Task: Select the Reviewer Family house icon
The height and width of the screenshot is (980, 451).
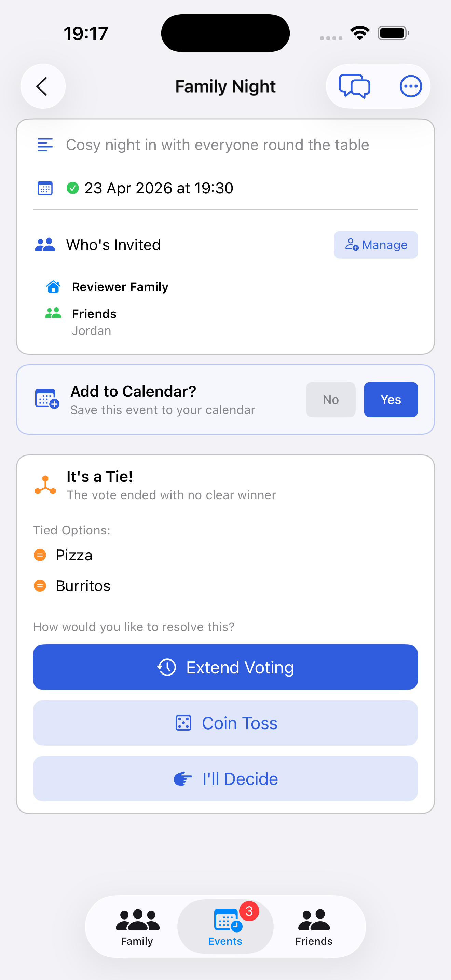Action: (x=53, y=286)
